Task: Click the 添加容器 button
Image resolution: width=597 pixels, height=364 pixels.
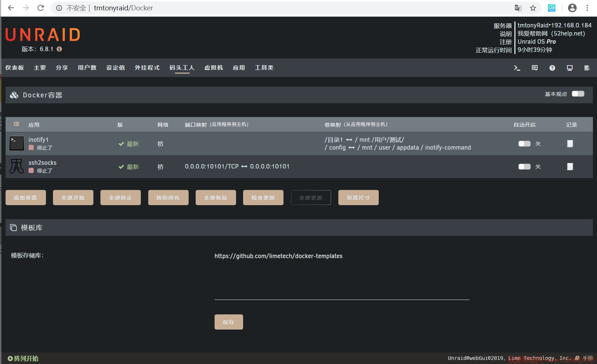Action: tap(26, 198)
